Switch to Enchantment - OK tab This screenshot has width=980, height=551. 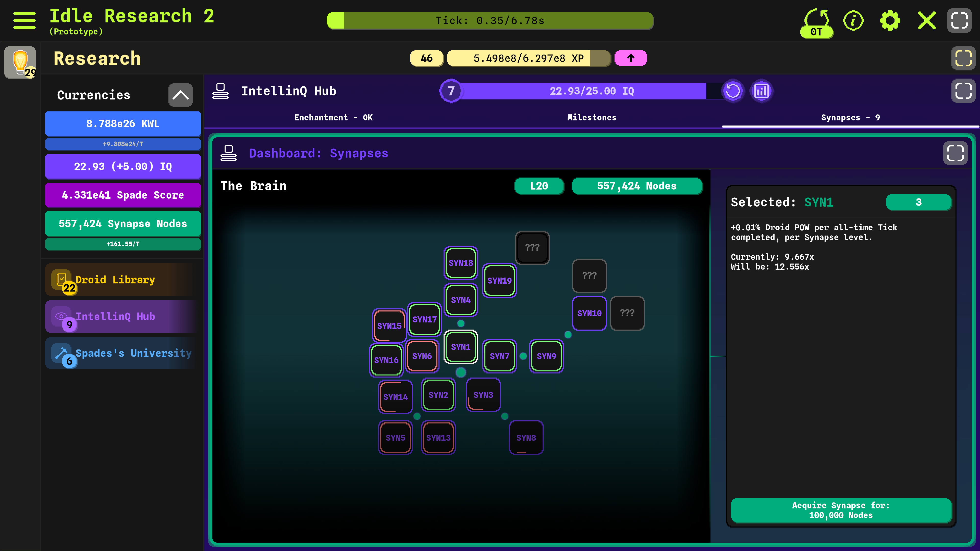tap(333, 118)
